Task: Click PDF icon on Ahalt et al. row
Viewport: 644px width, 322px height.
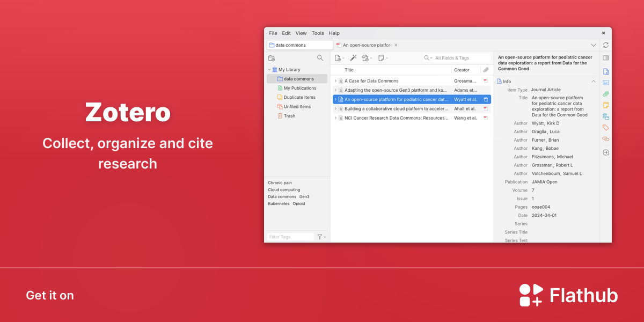Action: [486, 109]
